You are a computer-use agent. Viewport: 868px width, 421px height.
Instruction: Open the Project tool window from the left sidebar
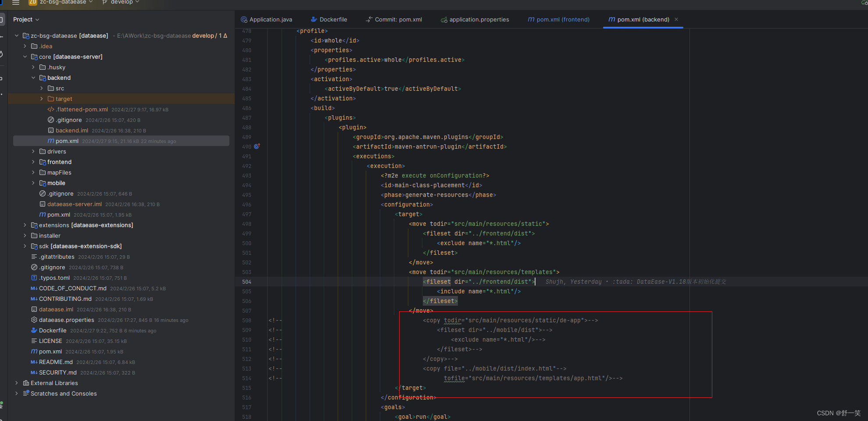[x=2, y=19]
